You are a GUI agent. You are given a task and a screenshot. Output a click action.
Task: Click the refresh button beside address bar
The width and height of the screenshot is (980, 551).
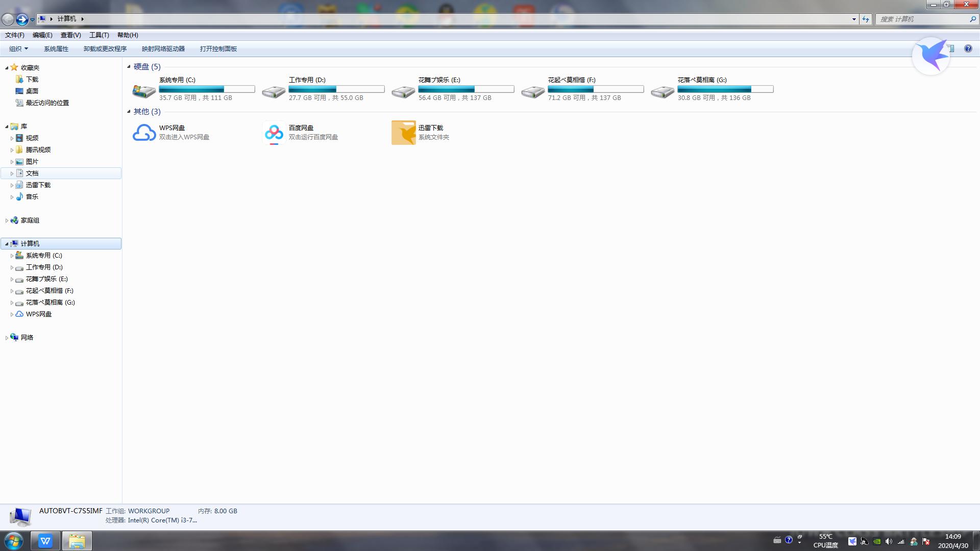tap(866, 19)
